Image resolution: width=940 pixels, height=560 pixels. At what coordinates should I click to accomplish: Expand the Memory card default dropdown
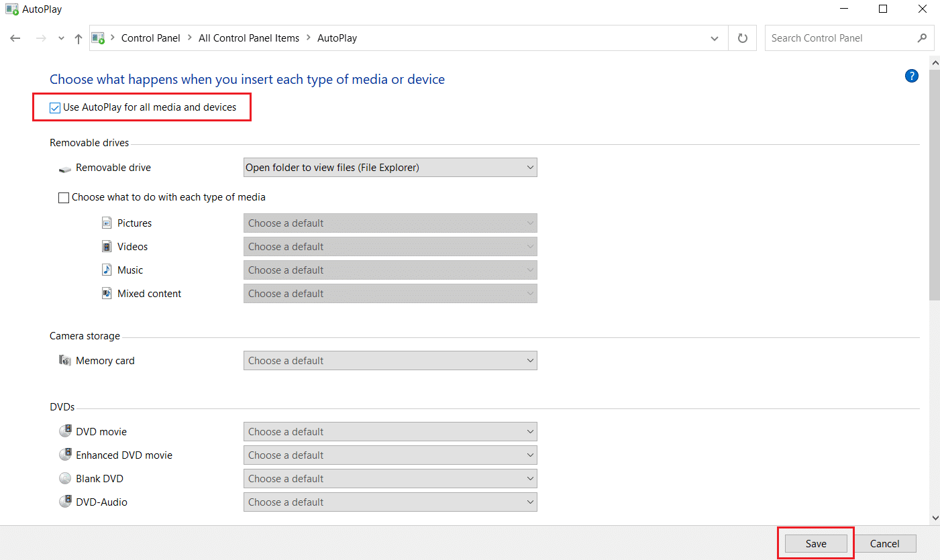point(390,361)
